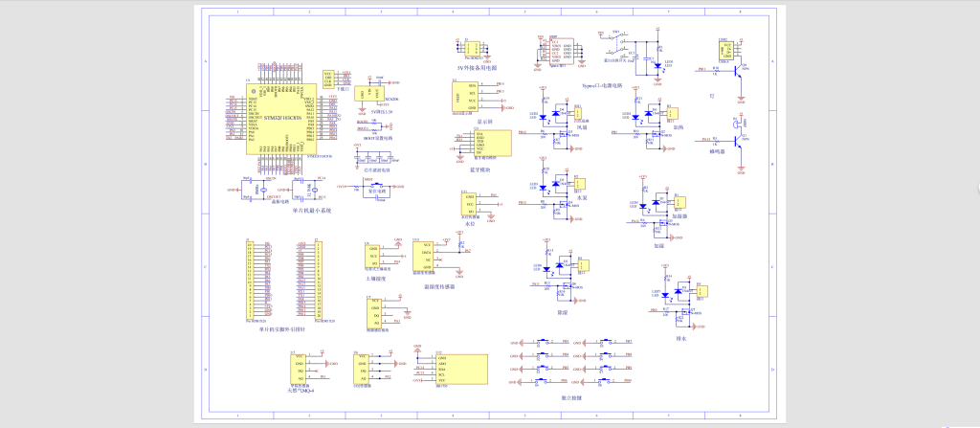Click the crystal oscillator in 晶振电路

(x=258, y=191)
